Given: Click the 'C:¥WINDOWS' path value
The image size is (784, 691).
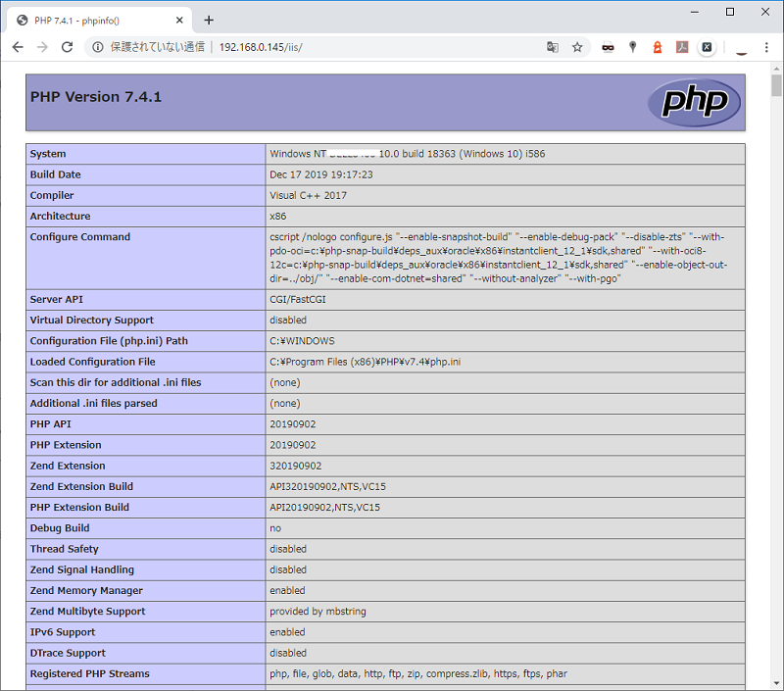Looking at the screenshot, I should click(x=302, y=341).
